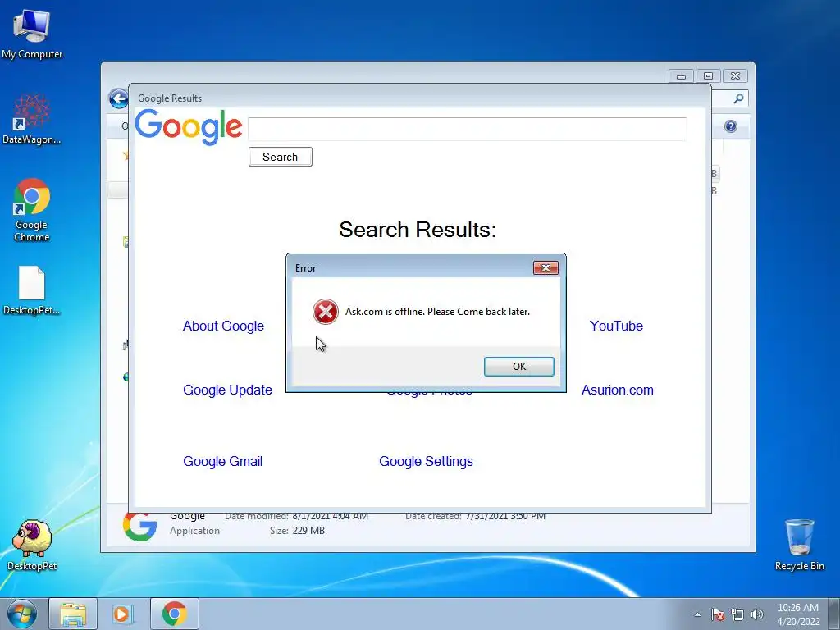Focus the Google search text field

468,129
